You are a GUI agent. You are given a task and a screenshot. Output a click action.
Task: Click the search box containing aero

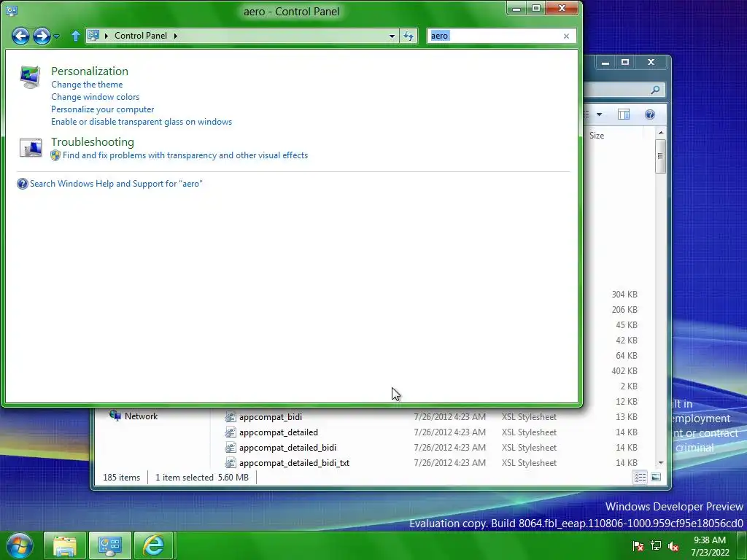point(495,36)
